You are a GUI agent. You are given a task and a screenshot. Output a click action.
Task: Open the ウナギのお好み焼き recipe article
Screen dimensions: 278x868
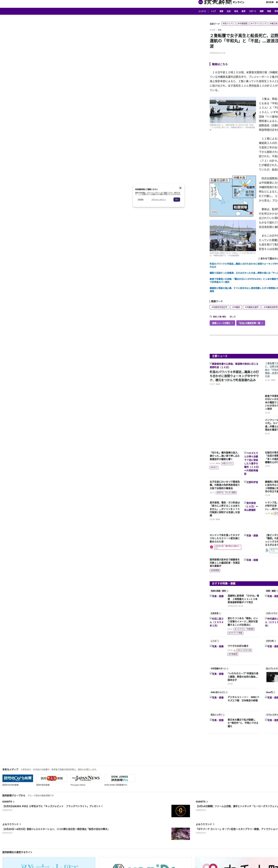[x=238, y=646]
